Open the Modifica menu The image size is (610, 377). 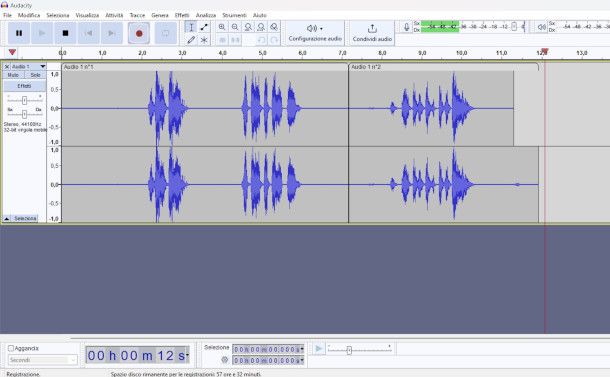29,15
